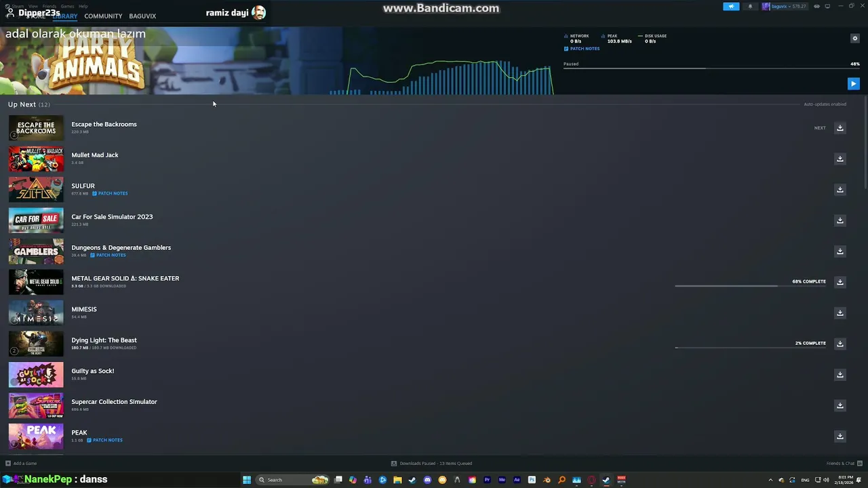Open download settings gear icon
The height and width of the screenshot is (488, 868).
click(x=854, y=39)
